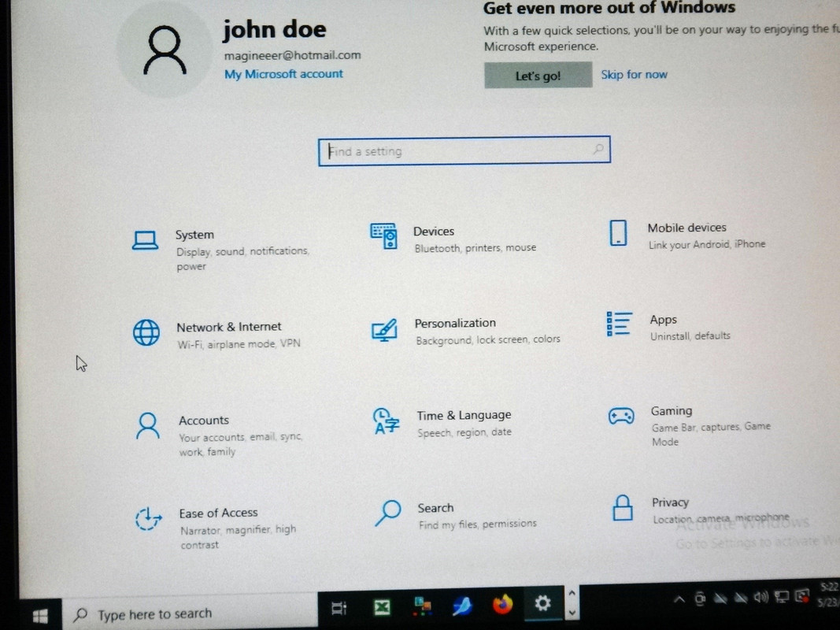Click the list icon next to Apps
Image resolution: width=840 pixels, height=630 pixels.
620,324
